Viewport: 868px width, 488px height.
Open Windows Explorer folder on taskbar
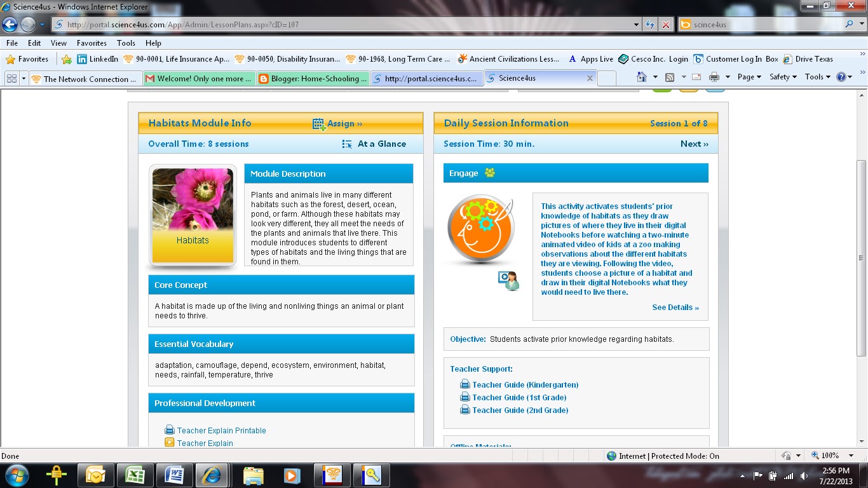click(x=253, y=475)
